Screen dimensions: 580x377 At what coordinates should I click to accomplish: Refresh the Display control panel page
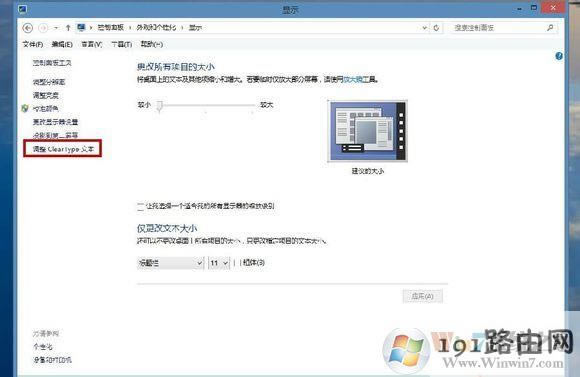click(x=436, y=28)
